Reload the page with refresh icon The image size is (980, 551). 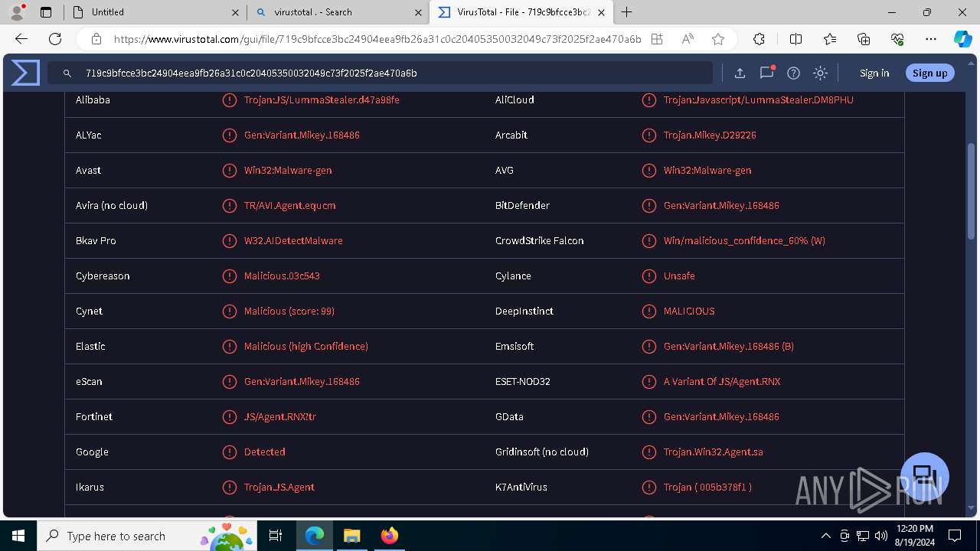(x=55, y=39)
